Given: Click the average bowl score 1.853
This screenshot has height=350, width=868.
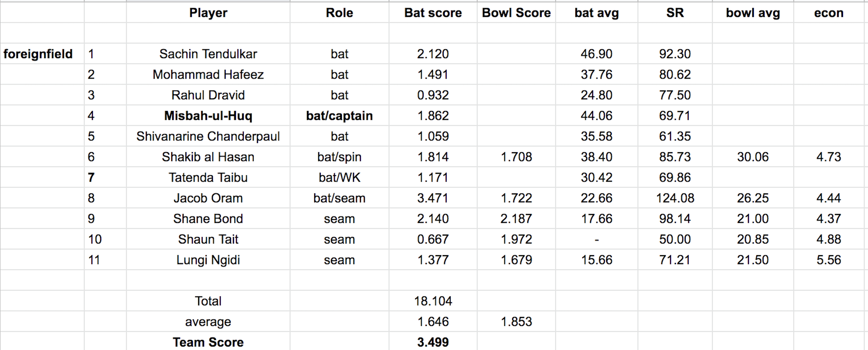Looking at the screenshot, I should click(516, 322).
